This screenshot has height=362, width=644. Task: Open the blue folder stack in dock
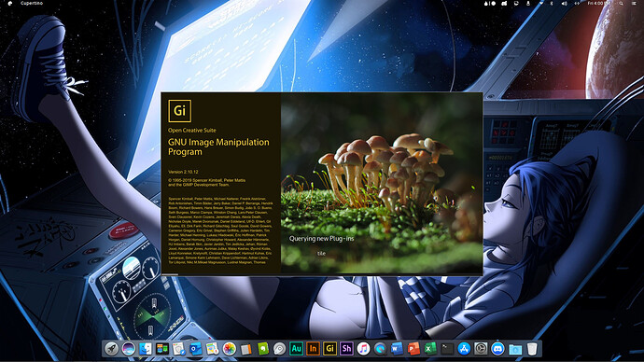[515, 349]
